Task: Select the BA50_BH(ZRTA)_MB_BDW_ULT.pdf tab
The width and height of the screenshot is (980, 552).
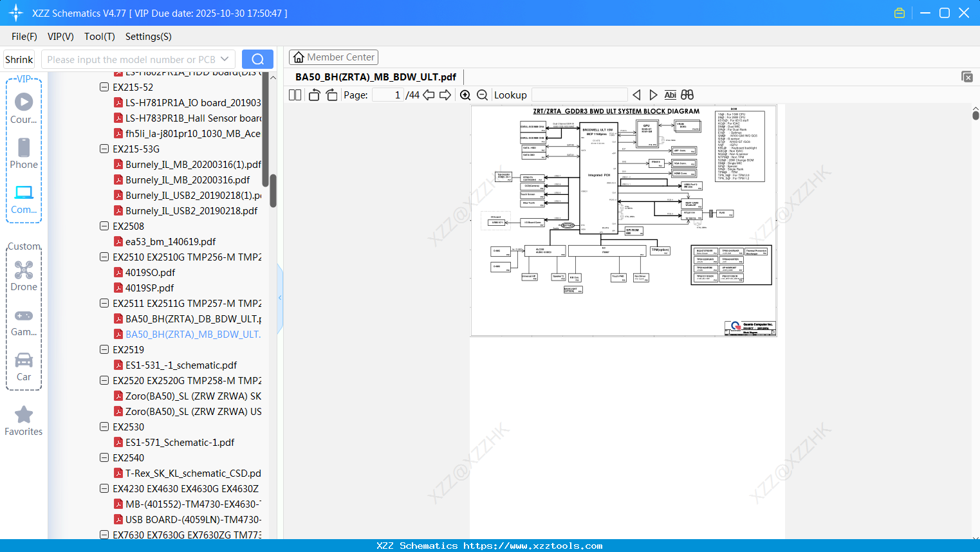Action: pyautogui.click(x=376, y=77)
